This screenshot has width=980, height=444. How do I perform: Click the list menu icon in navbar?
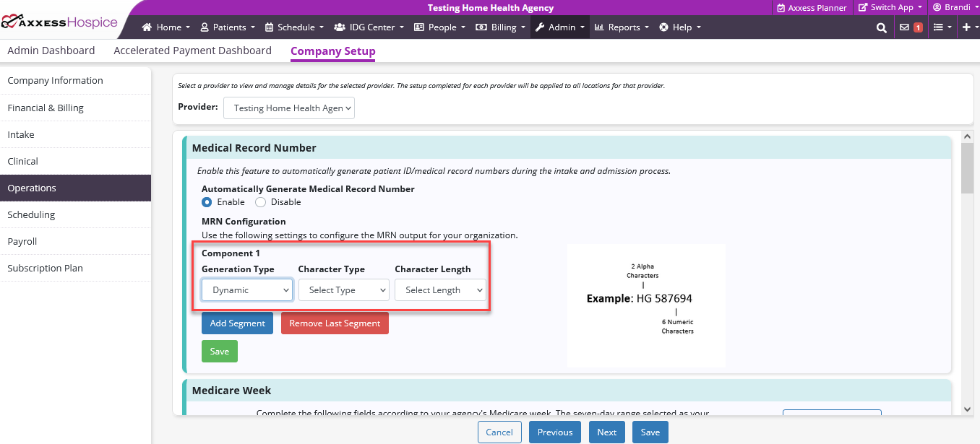(938, 27)
